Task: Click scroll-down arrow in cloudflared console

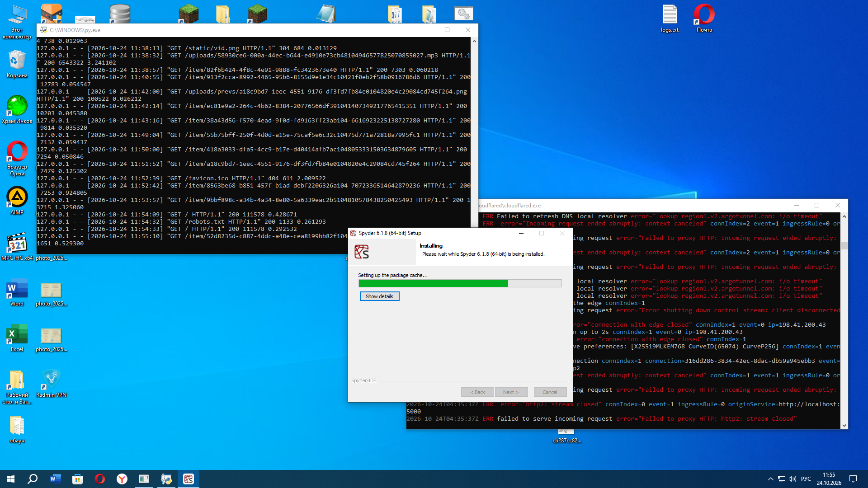Action: [844, 425]
